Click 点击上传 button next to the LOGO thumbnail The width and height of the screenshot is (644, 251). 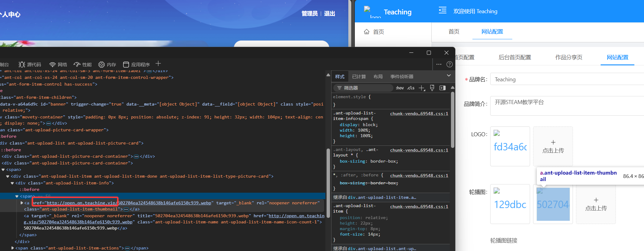point(553,146)
